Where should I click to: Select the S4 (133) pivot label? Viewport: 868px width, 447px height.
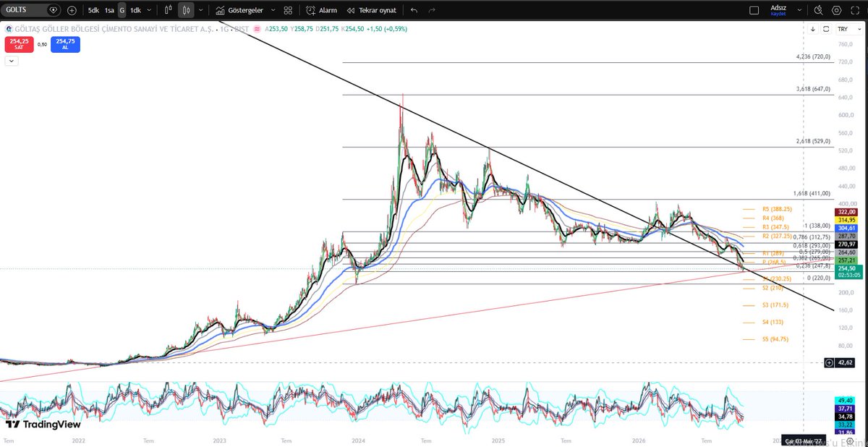(x=772, y=322)
